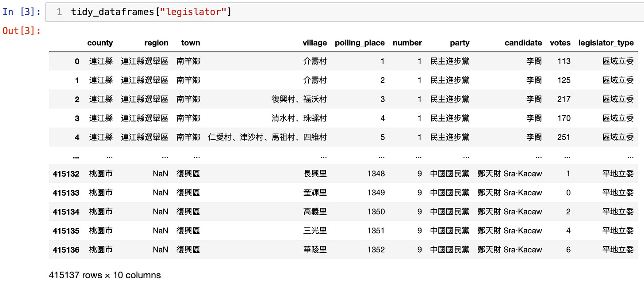Screen dimensions: 644x284
Task: Click votes value 251
Action: click(564, 137)
